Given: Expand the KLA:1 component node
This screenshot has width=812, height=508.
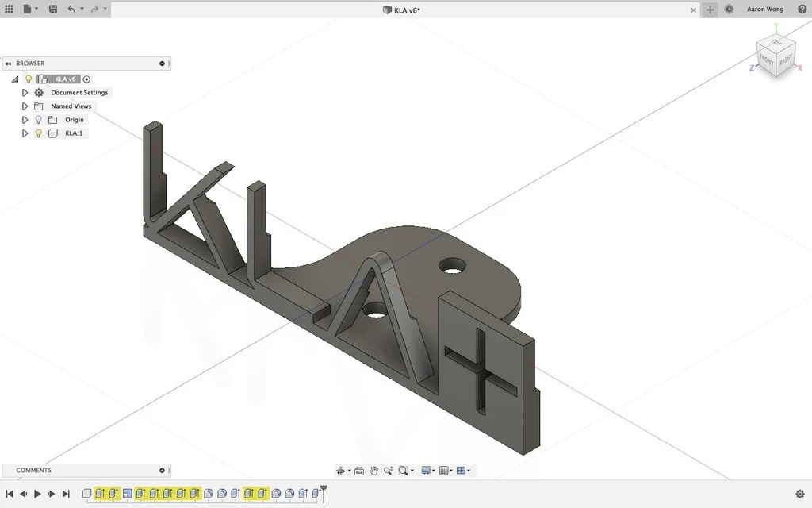Looking at the screenshot, I should pos(25,133).
